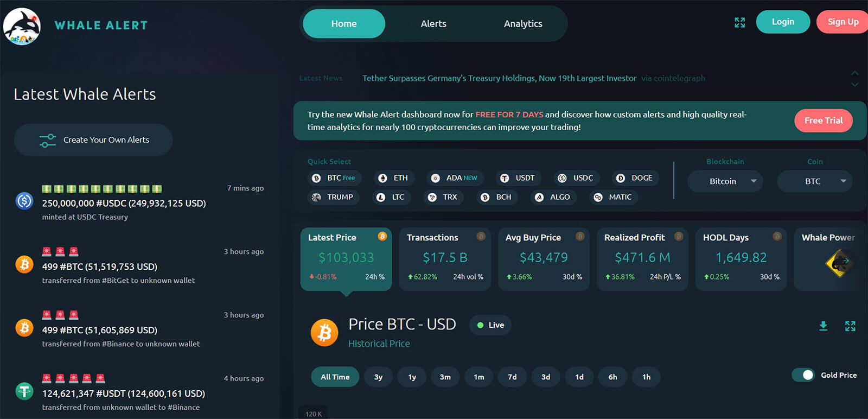Select the 1y time range

(412, 377)
